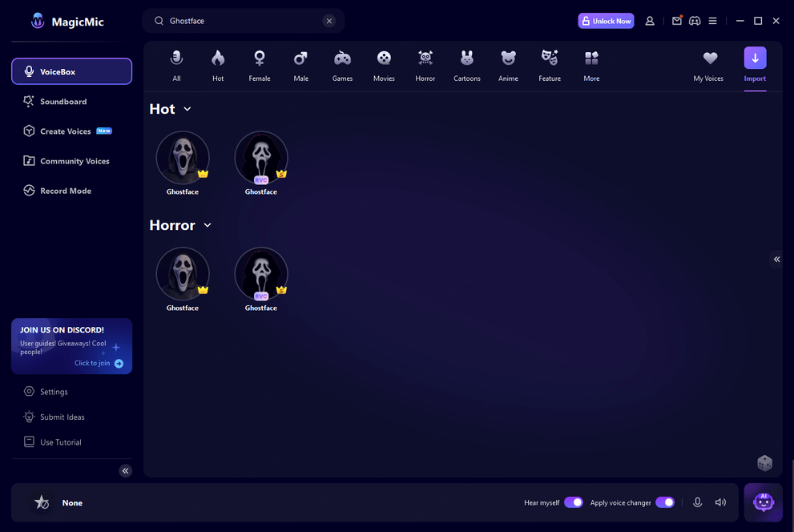This screenshot has height=532, width=794.
Task: Disable the Apply voice changer switch
Action: click(x=665, y=502)
